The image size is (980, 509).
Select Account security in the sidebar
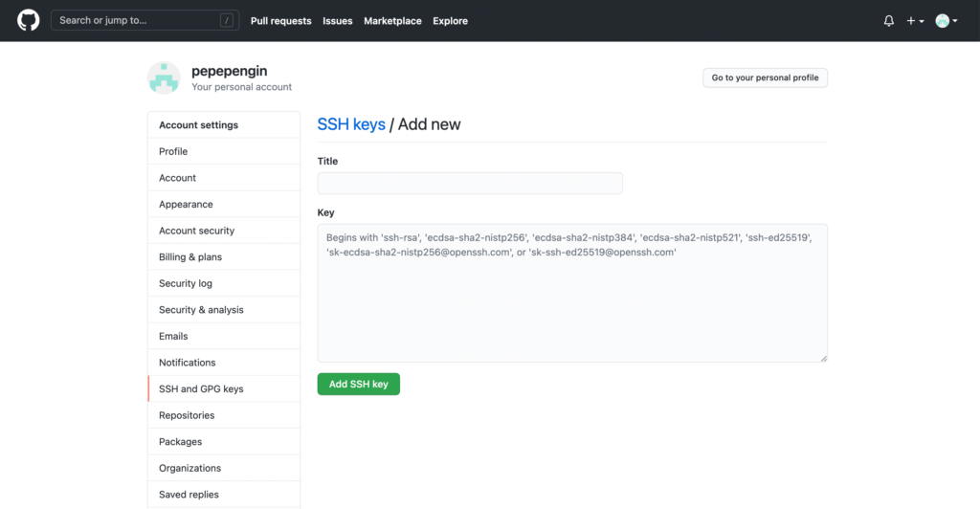coord(224,231)
